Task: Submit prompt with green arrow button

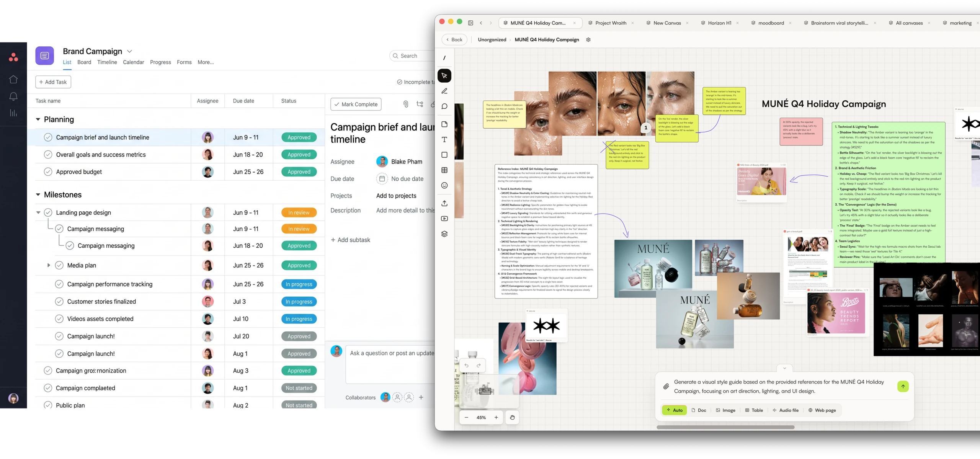Action: pyautogui.click(x=903, y=386)
